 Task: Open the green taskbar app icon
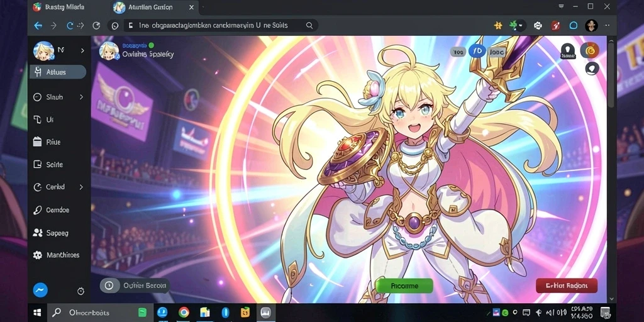click(143, 313)
